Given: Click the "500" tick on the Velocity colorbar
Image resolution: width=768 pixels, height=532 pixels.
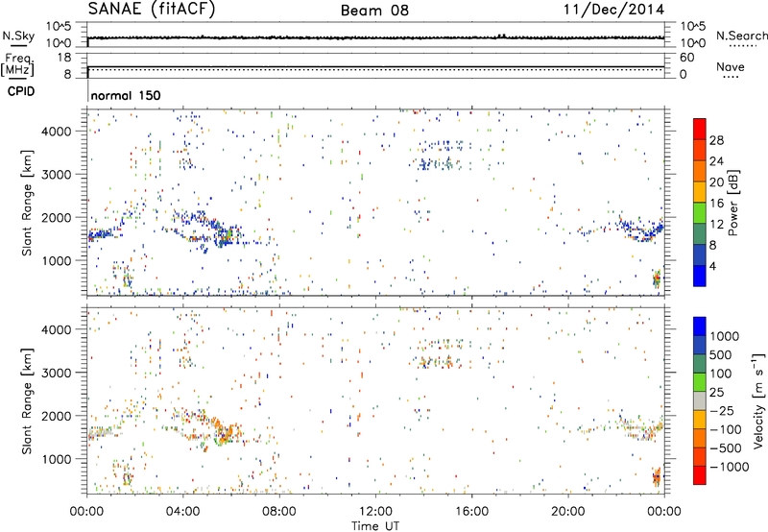Looking at the screenshot, I should point(721,355).
